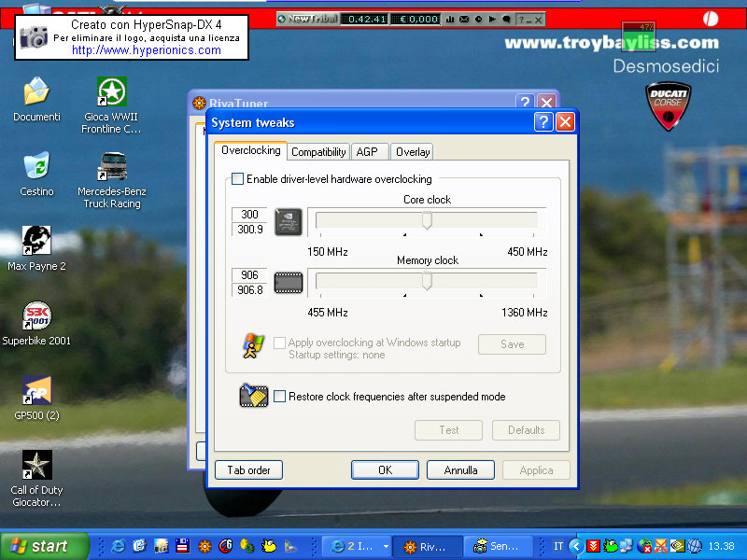Viewport: 747px width, 560px height.
Task: Check Restore clock frequencies after suspended mode
Action: coord(279,396)
